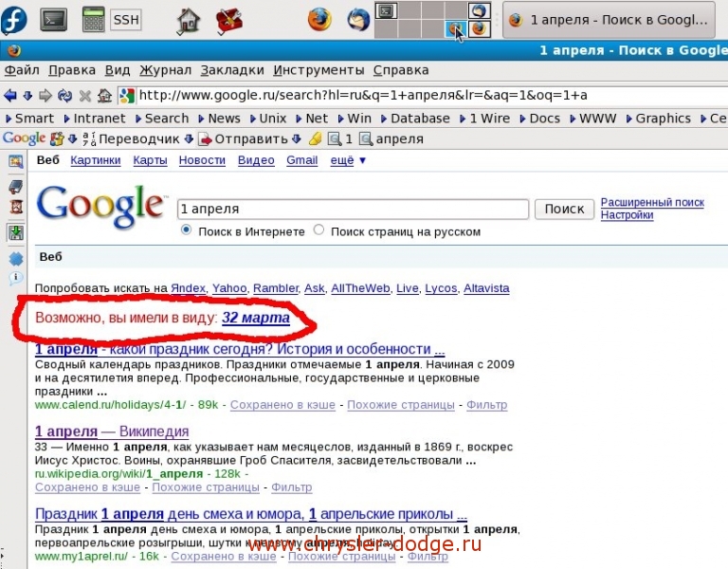
Task: Open the Gmail link
Action: click(301, 160)
